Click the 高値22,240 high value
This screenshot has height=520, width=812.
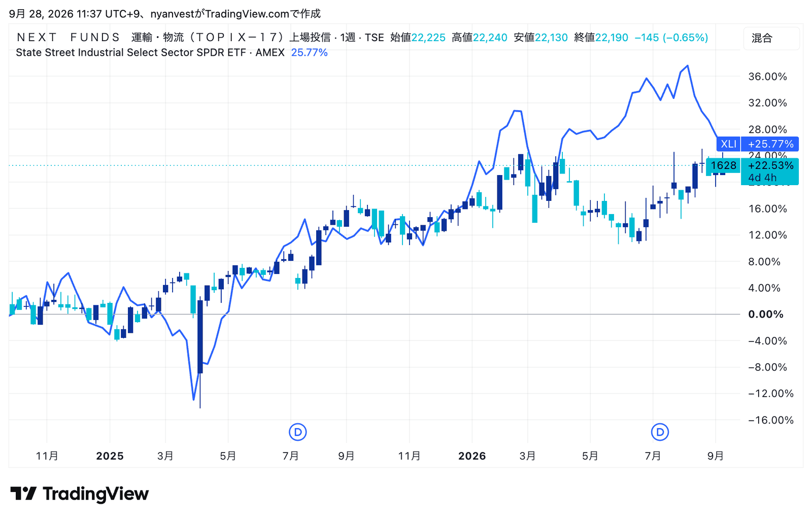pyautogui.click(x=480, y=38)
